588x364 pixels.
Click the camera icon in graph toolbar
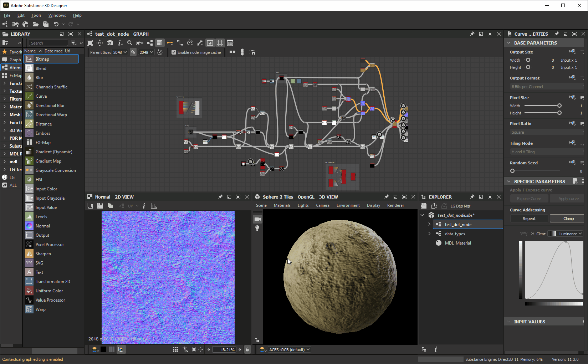(x=110, y=43)
